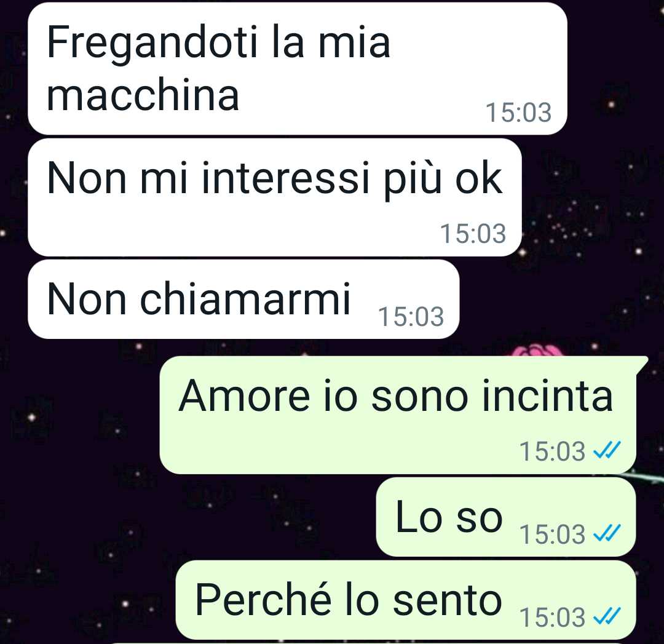This screenshot has width=664, height=644.
Task: Click the 15:03 timestamp next to "Perché lo sento"
Action: [552, 617]
